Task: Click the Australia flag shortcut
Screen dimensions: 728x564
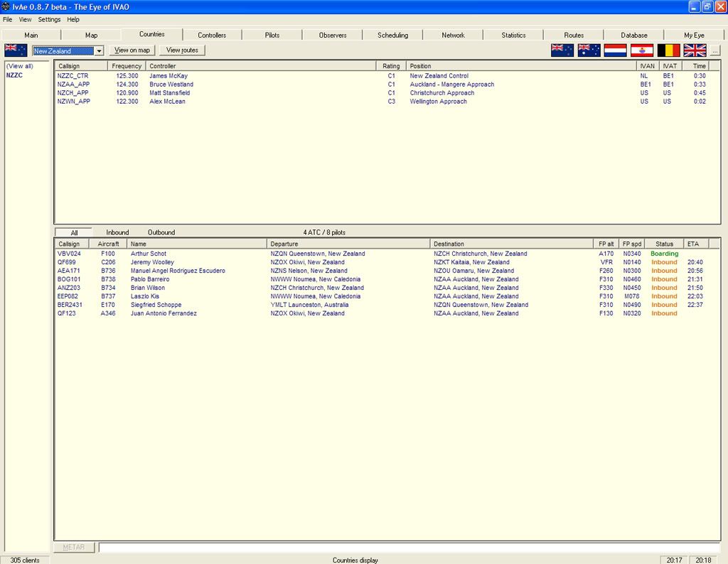Action: (589, 50)
